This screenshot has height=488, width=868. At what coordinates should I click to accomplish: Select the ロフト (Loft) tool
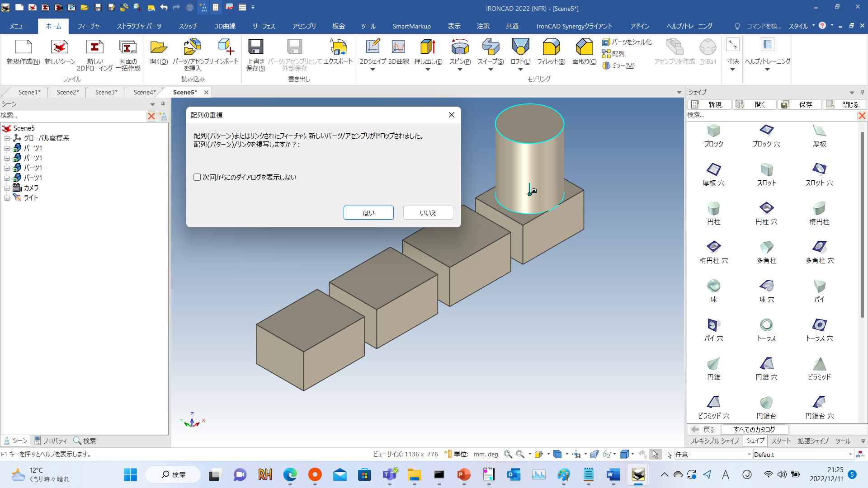point(520,50)
